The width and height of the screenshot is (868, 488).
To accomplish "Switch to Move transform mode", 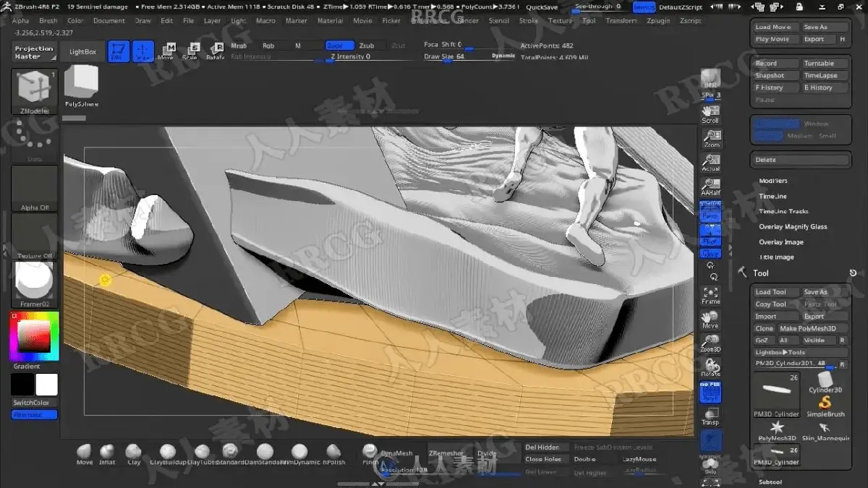I will 167,51.
